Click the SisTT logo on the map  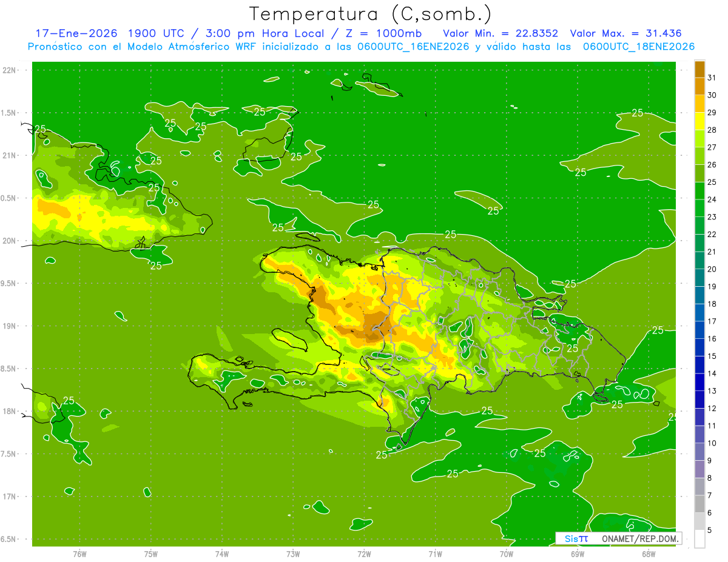576,538
